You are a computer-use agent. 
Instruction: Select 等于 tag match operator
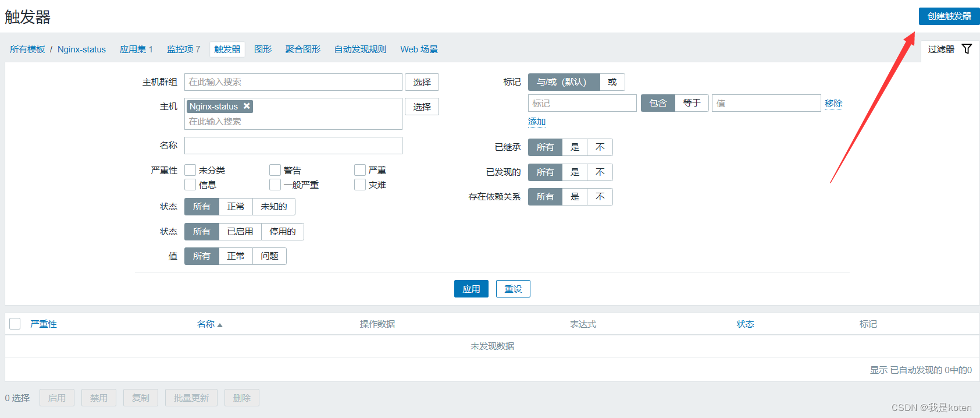pos(692,103)
